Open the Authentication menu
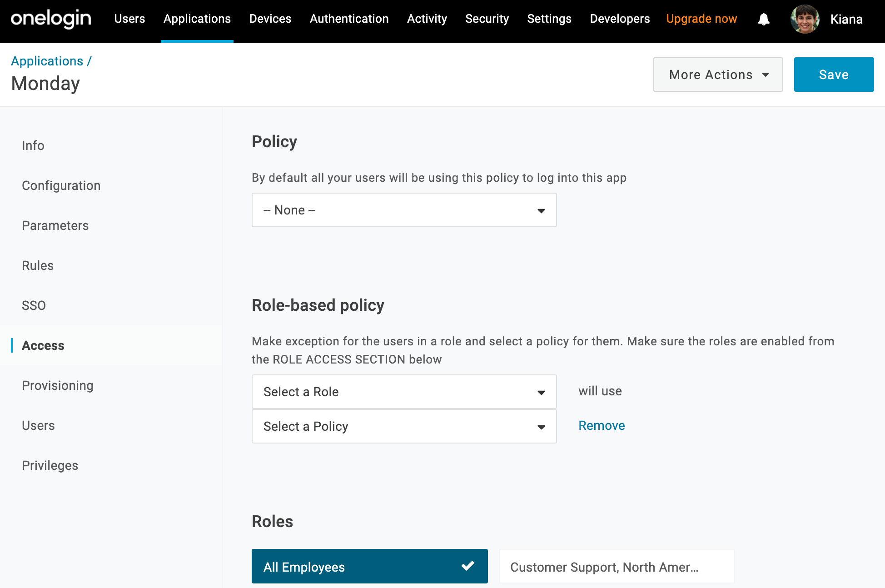 pyautogui.click(x=349, y=19)
